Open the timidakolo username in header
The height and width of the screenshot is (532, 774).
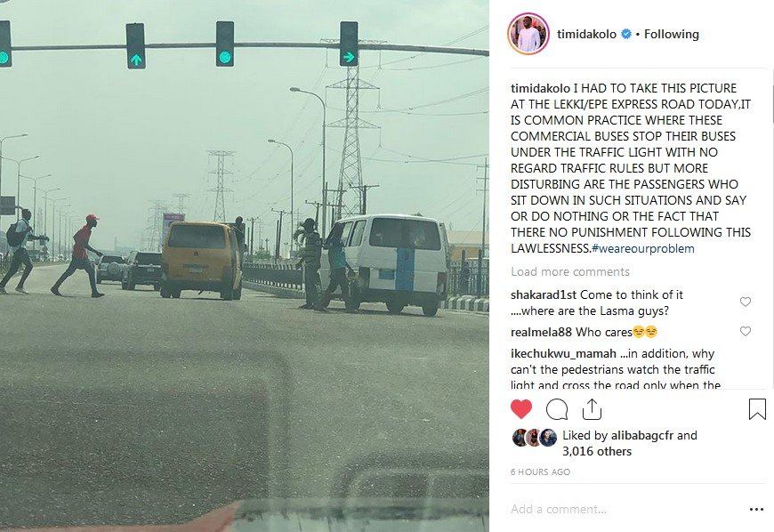(x=586, y=34)
